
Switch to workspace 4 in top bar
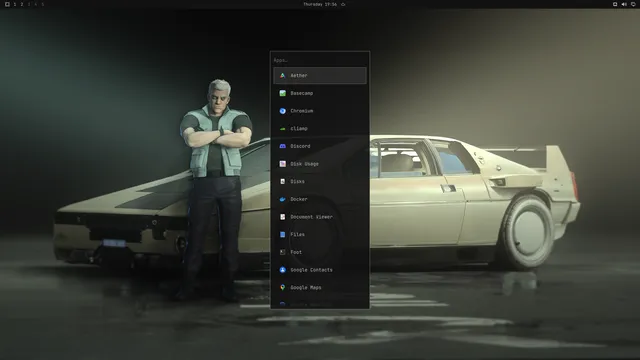click(x=36, y=4)
